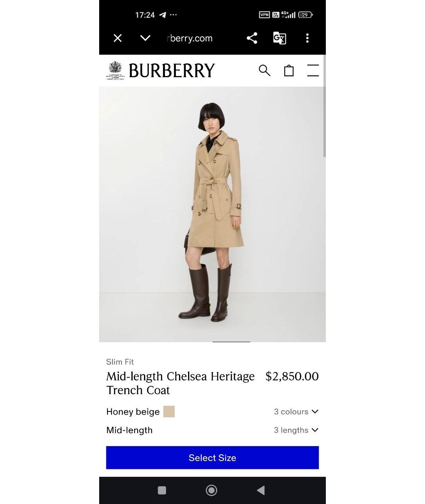
Task: Expand the browser chevron dropdown
Action: coord(145,38)
